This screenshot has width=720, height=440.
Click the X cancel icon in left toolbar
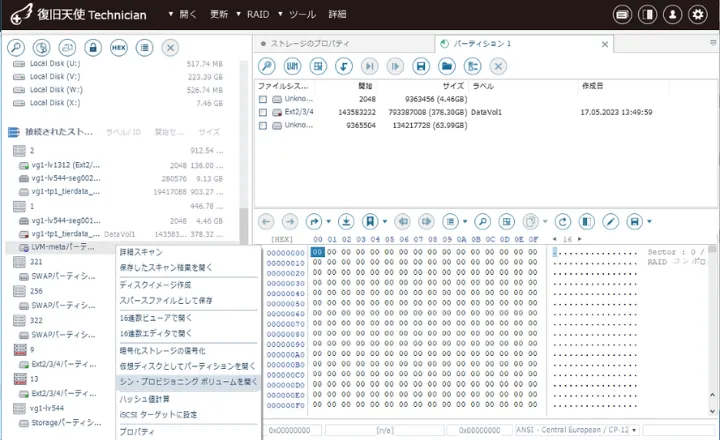coord(170,47)
